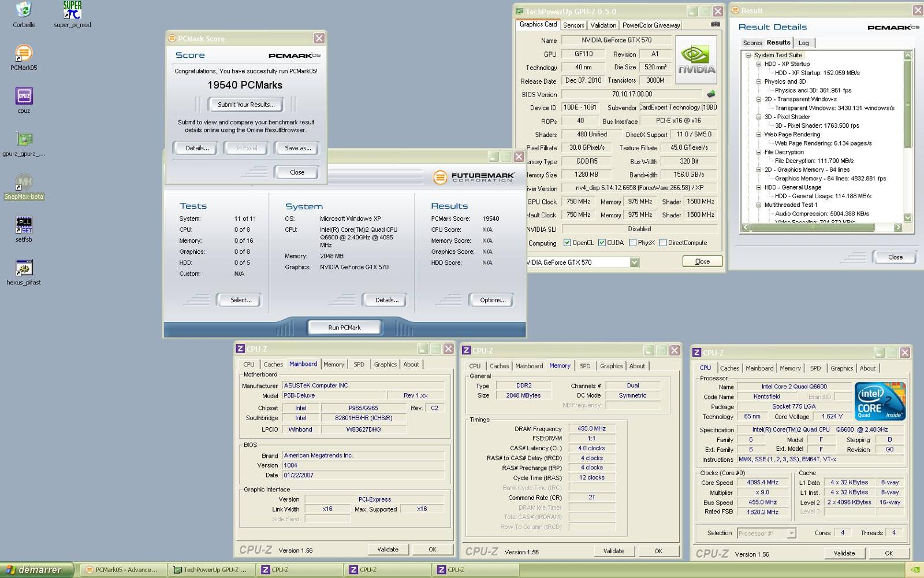This screenshot has height=578, width=924.
Task: Click Submit Your Results button
Action: (246, 105)
